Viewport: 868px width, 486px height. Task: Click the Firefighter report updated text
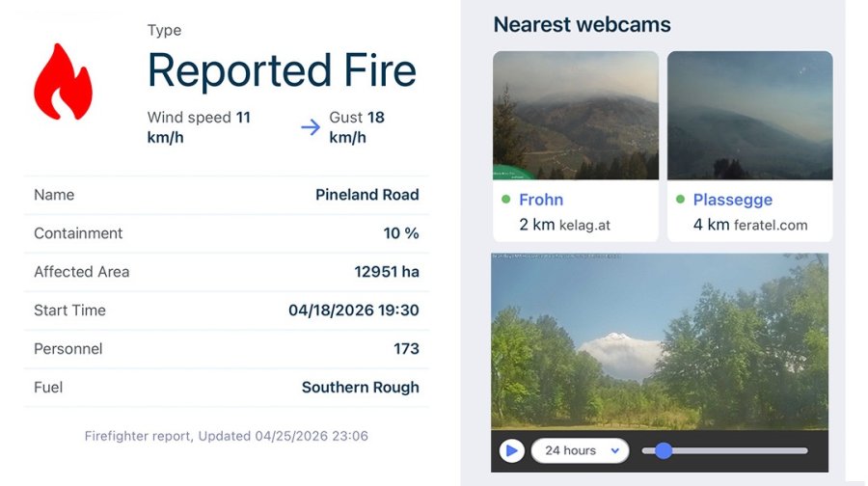[226, 436]
